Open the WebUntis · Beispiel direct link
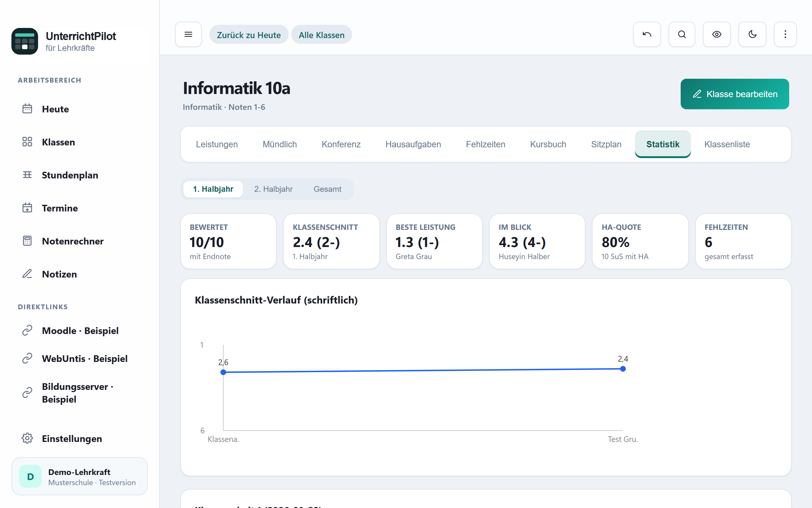The height and width of the screenshot is (508, 812). tap(80, 358)
